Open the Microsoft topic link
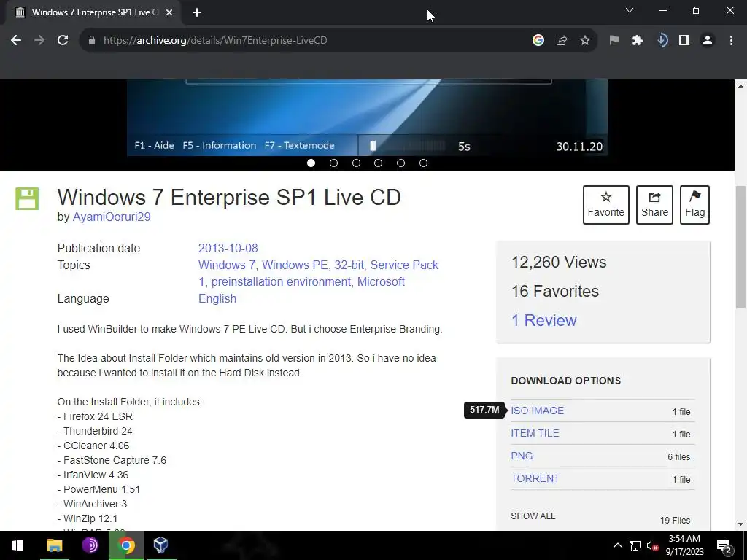Image resolution: width=747 pixels, height=560 pixels. pos(381,281)
